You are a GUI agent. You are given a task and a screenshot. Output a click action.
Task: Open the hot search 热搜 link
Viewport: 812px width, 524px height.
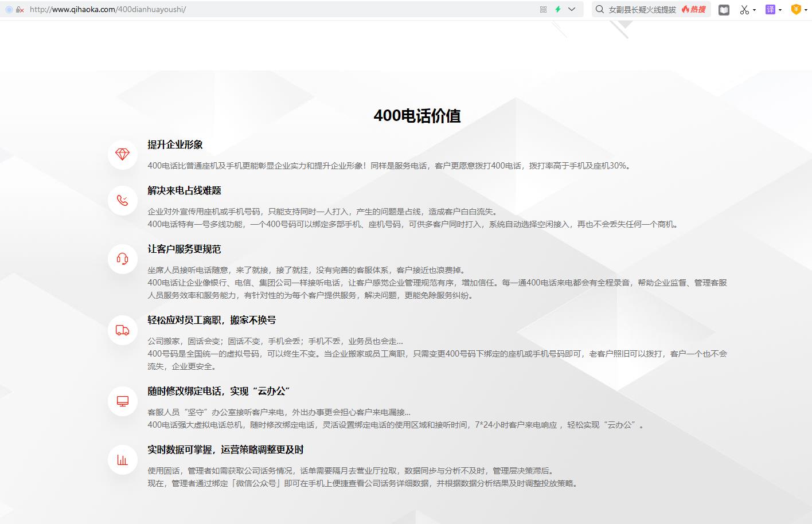[x=694, y=9]
